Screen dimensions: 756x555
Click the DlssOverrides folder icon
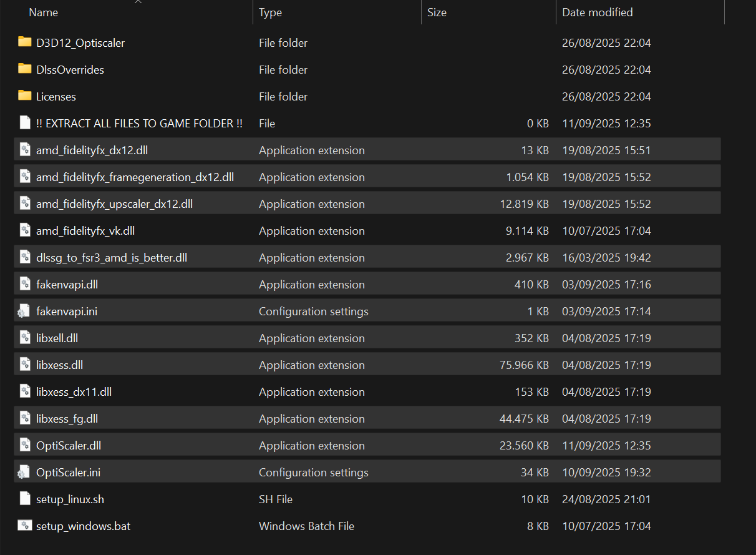tap(25, 69)
